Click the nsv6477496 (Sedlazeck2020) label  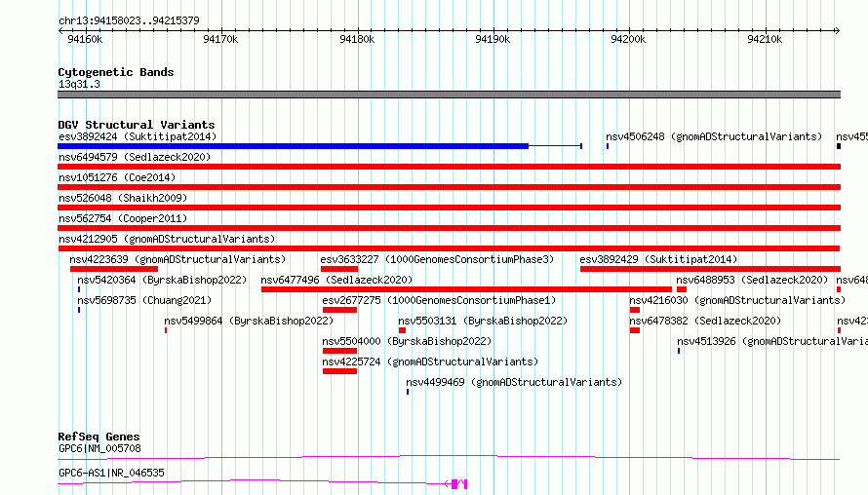pos(336,280)
